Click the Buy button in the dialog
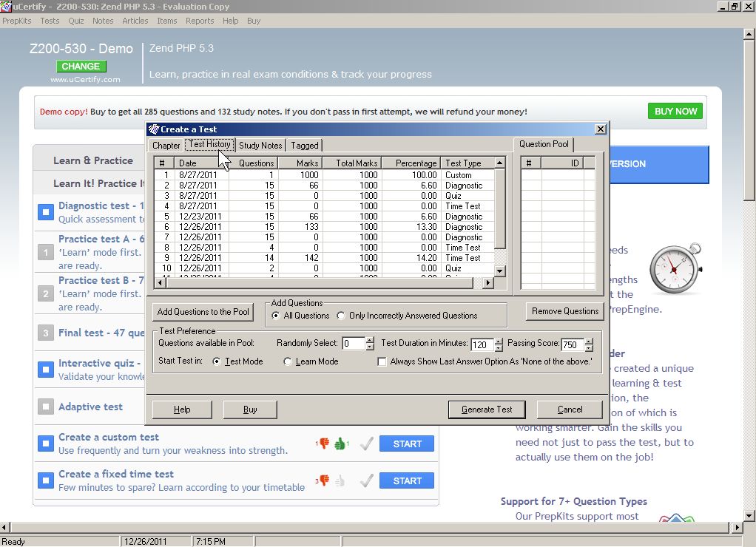 click(250, 410)
